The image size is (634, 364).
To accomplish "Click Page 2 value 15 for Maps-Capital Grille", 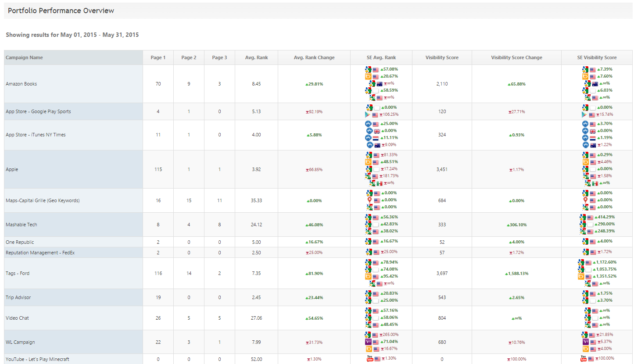I will click(189, 200).
